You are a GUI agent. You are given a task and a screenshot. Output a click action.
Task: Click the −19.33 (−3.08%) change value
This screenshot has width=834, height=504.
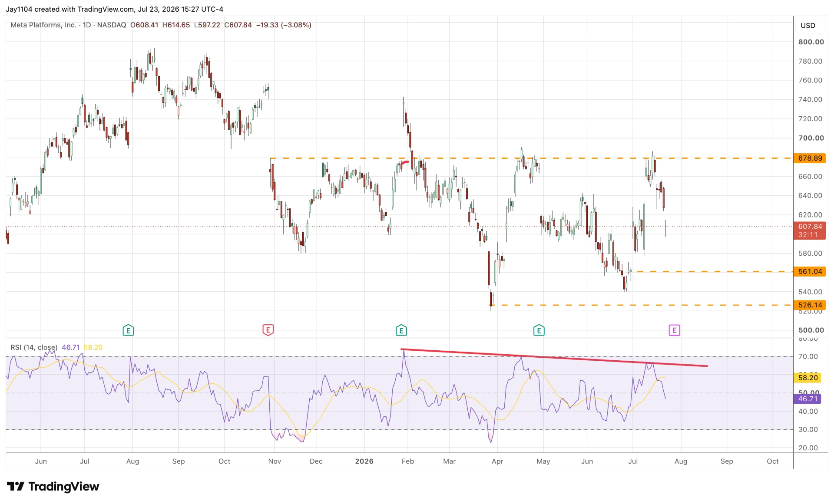coord(284,25)
